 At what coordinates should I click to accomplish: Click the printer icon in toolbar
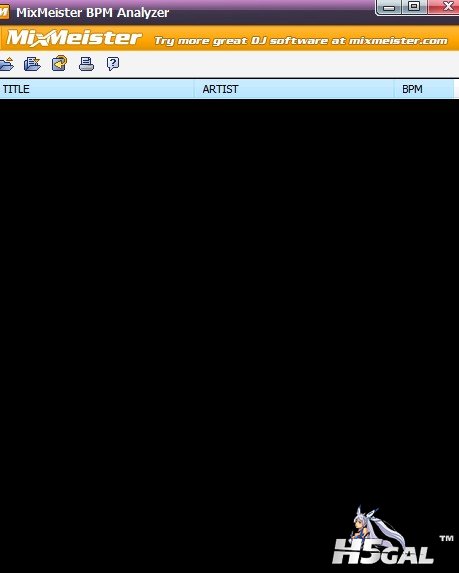pyautogui.click(x=86, y=64)
